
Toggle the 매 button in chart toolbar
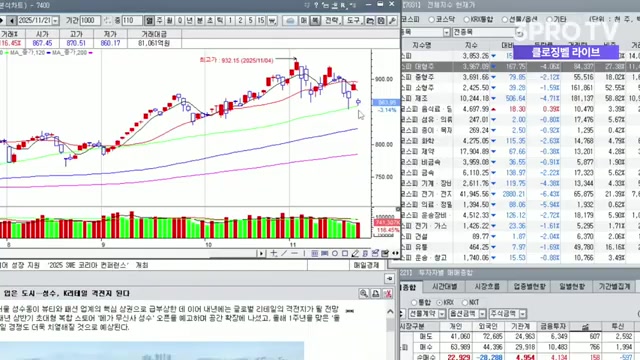click(304, 20)
